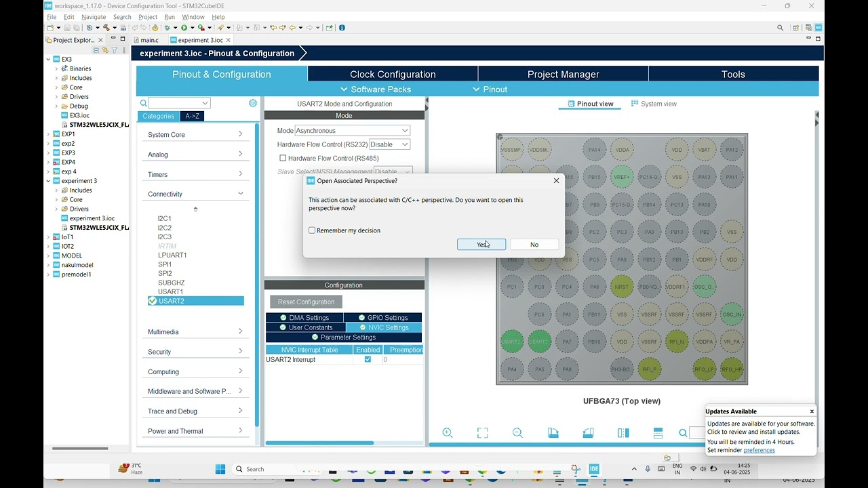
Task: Select the A->Z sorting tab
Action: tap(192, 116)
